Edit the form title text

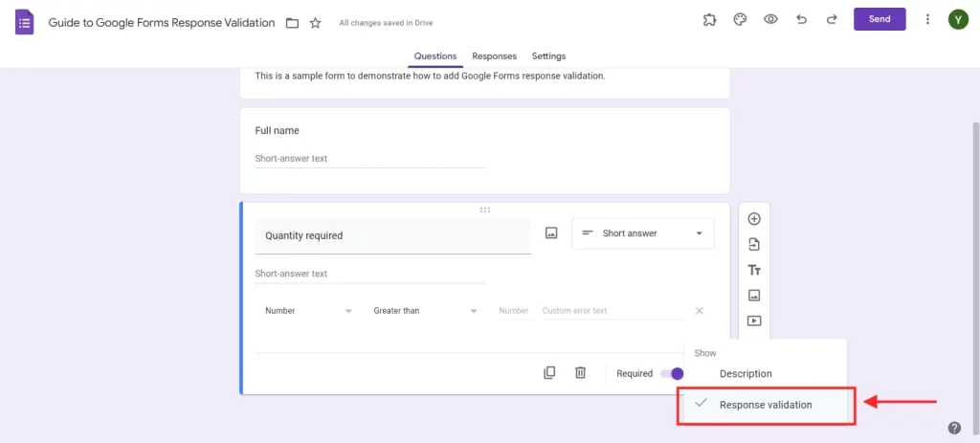coord(162,23)
